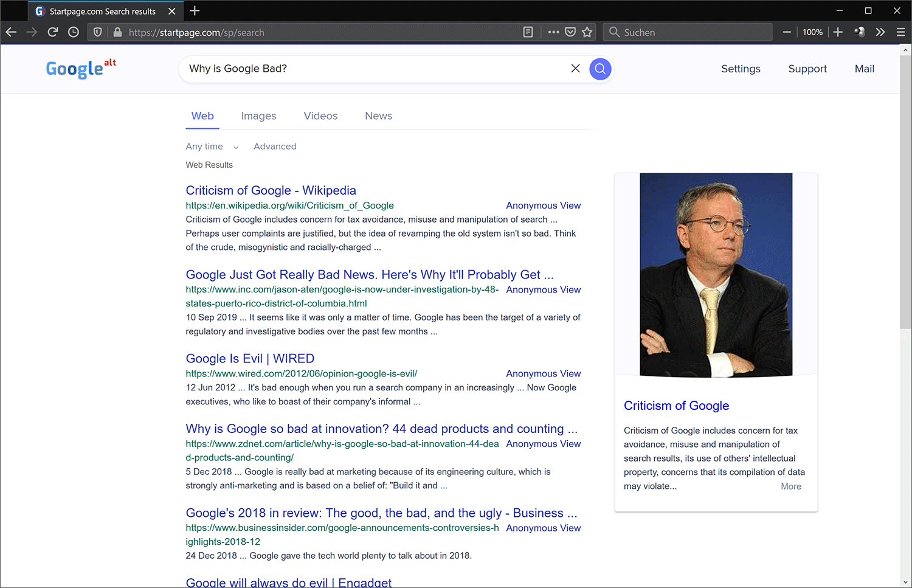The height and width of the screenshot is (588, 912).
Task: Expand the toolbar overflow chevron
Action: [x=880, y=32]
